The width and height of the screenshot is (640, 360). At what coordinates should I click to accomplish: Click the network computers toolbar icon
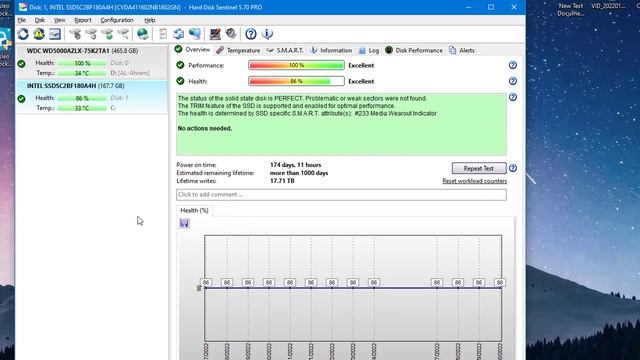click(x=195, y=34)
